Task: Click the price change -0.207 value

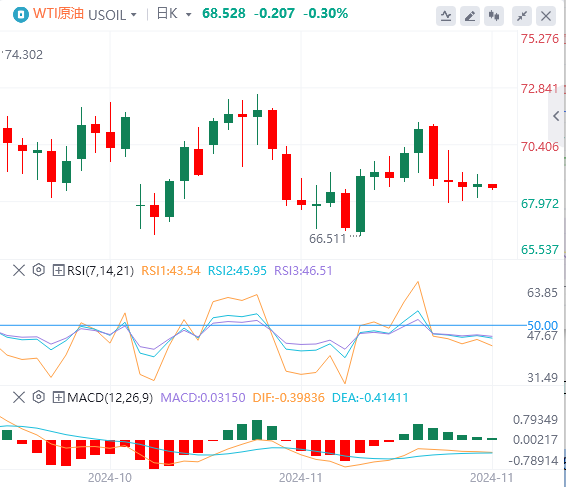Action: click(x=274, y=14)
